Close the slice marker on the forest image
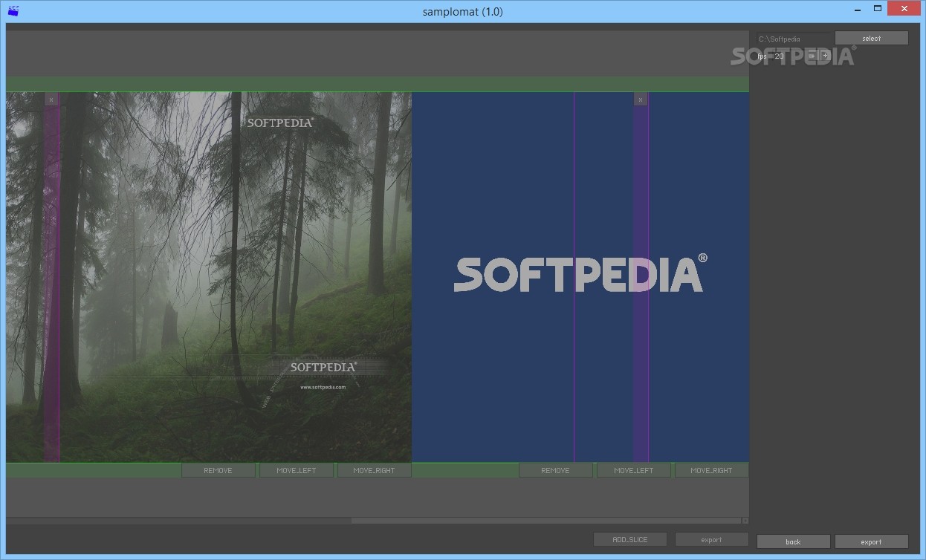The width and height of the screenshot is (926, 560). click(51, 100)
